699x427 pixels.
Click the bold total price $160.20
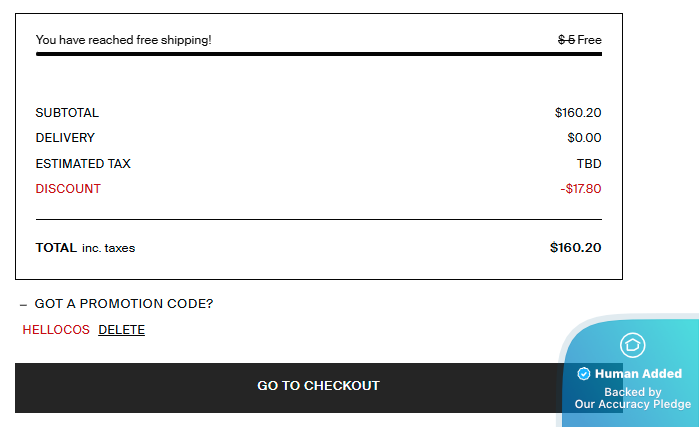coord(576,248)
